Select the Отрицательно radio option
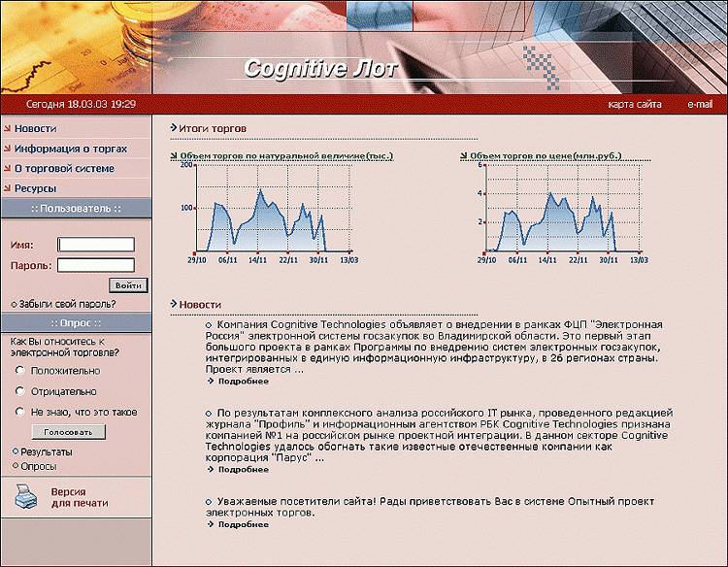 20,391
